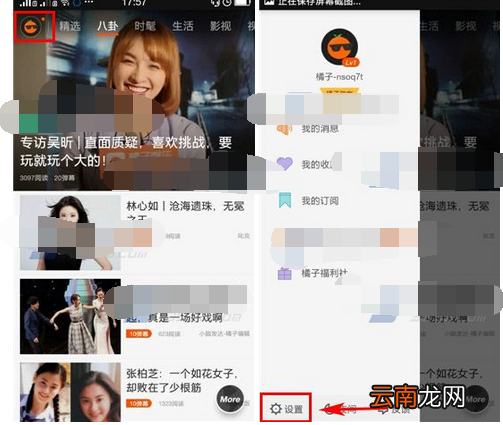Viewport: 503px width, 425px height.
Task: Tap the 张柏芝 article thumbnail
Action: click(x=70, y=392)
